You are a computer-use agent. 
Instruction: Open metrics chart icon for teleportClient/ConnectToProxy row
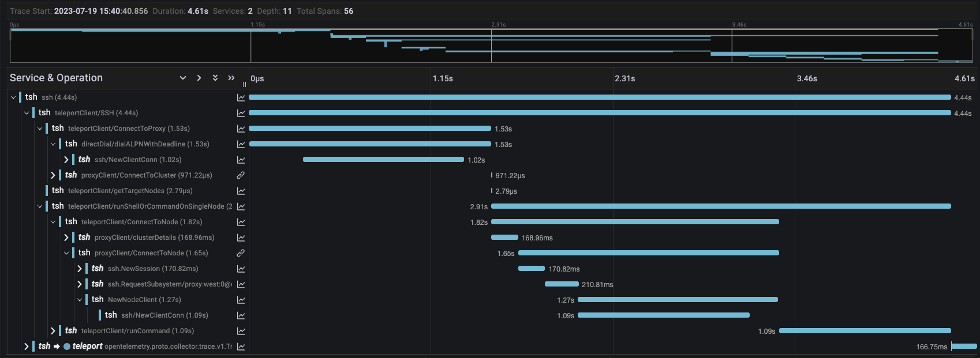pos(241,129)
